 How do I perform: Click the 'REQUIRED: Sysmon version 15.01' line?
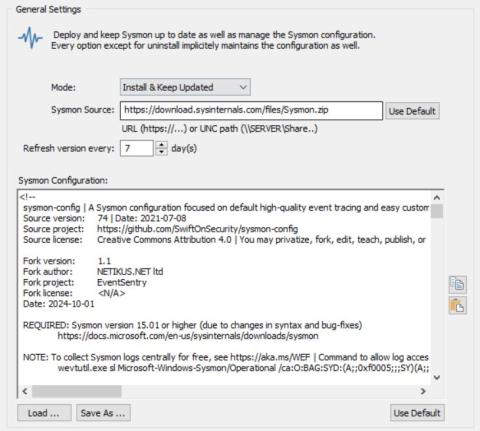click(x=192, y=325)
